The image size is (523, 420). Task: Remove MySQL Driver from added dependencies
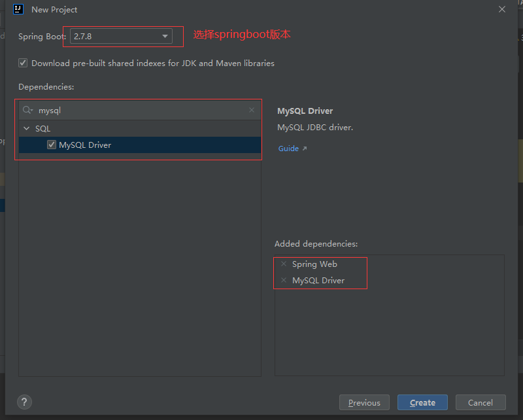point(284,280)
